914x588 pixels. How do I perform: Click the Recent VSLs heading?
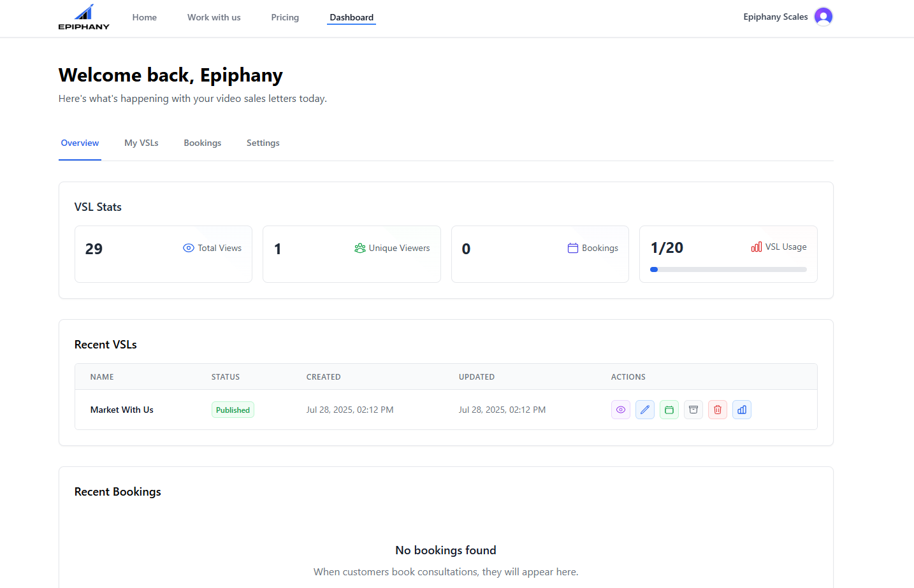106,345
